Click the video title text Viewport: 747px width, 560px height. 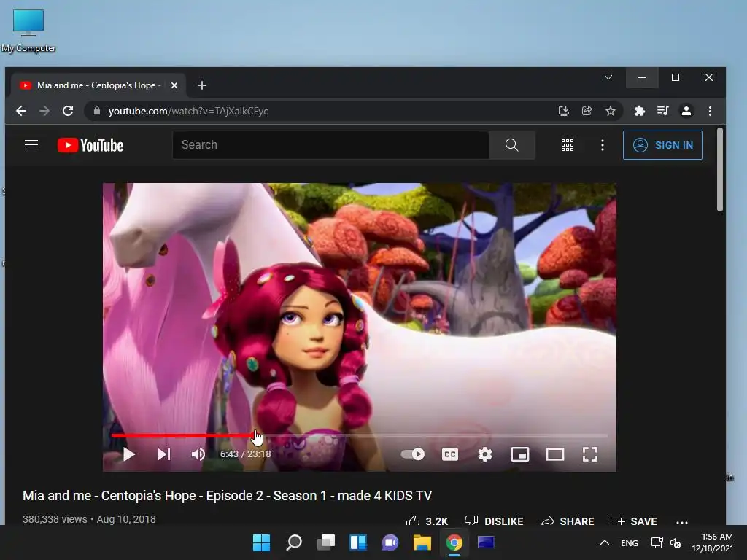(228, 496)
